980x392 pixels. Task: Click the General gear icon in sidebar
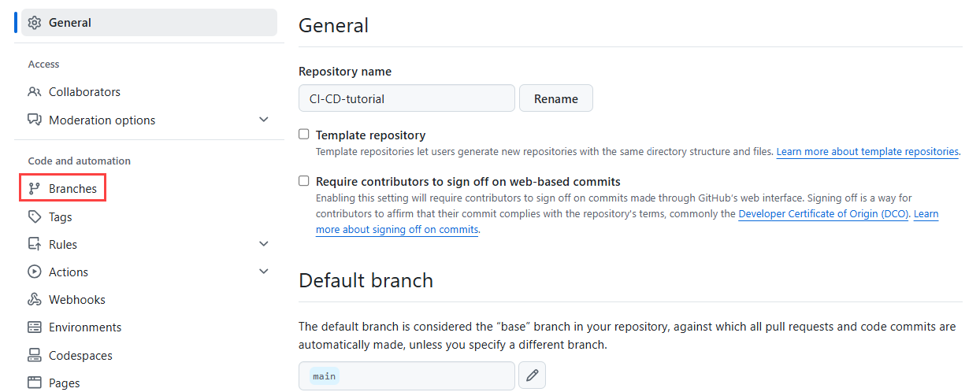[35, 23]
